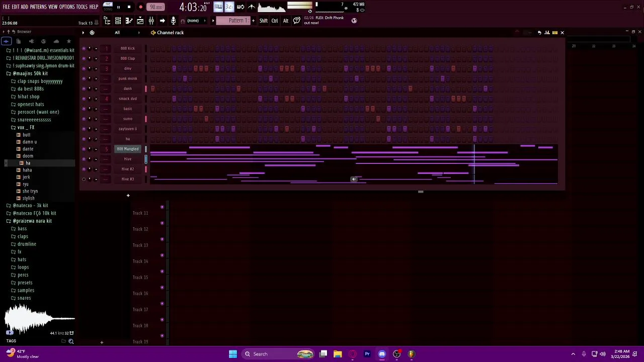
Task: Click the pause playback button
Action: point(118,7)
